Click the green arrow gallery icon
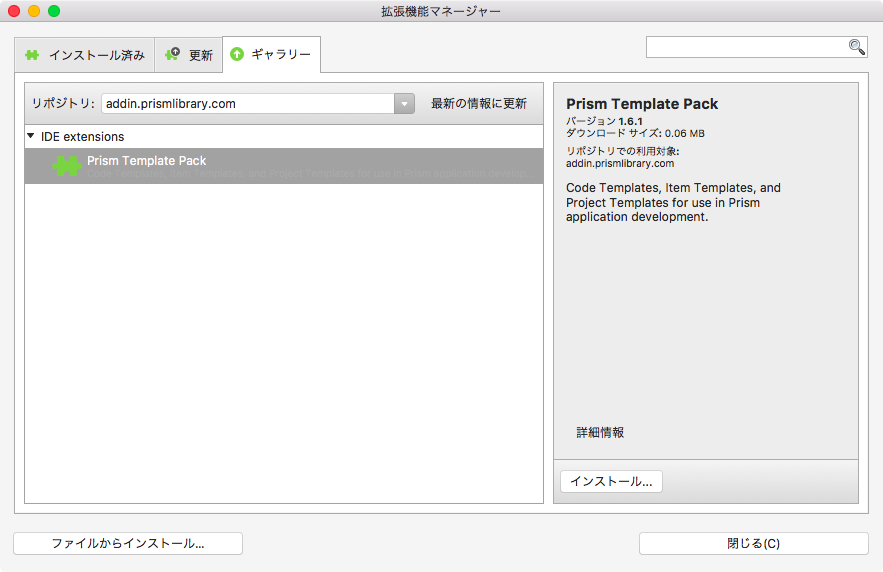The image size is (883, 572). click(237, 54)
